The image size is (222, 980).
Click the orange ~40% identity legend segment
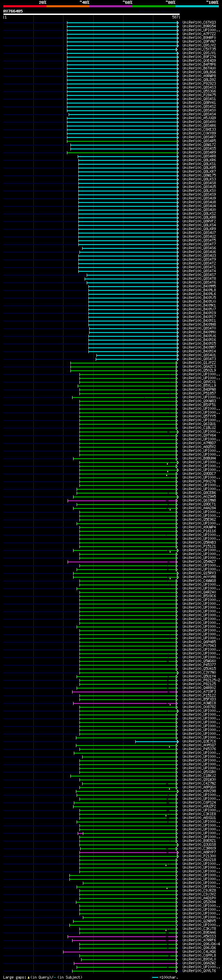click(68, 7)
